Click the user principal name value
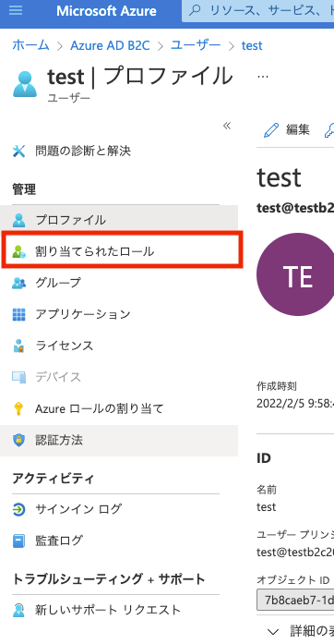The height and width of the screenshot is (644, 334). point(295,552)
